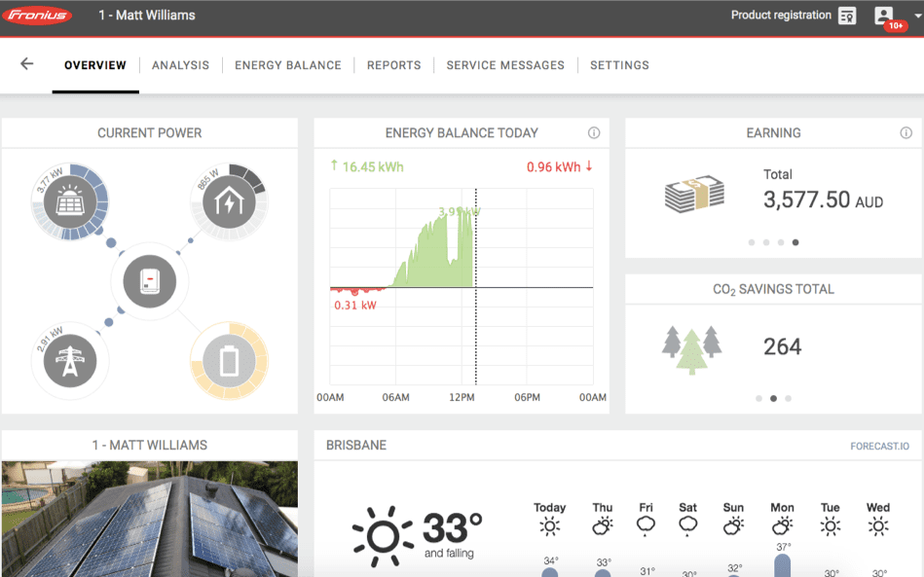Open the FORECAST.IO link

tap(879, 447)
